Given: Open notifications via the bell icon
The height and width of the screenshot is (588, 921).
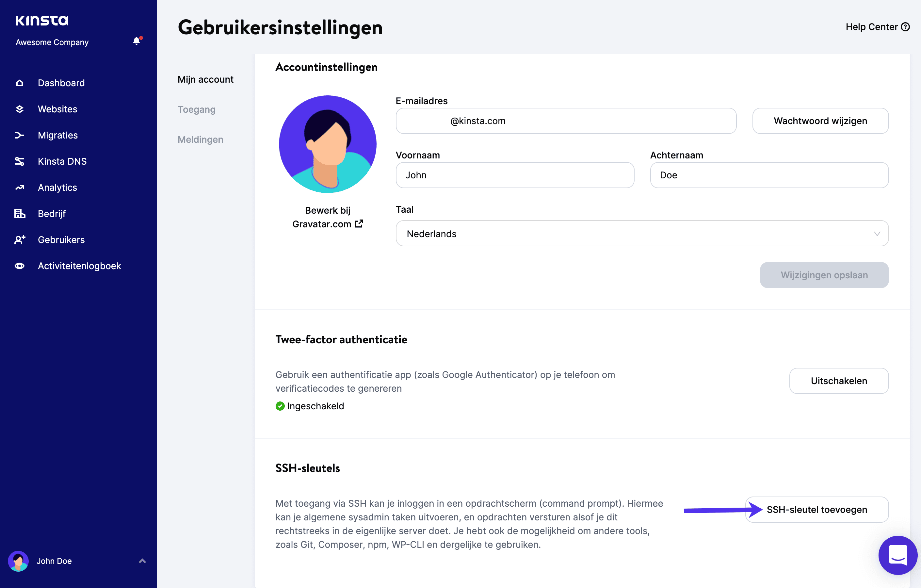Looking at the screenshot, I should 136,41.
